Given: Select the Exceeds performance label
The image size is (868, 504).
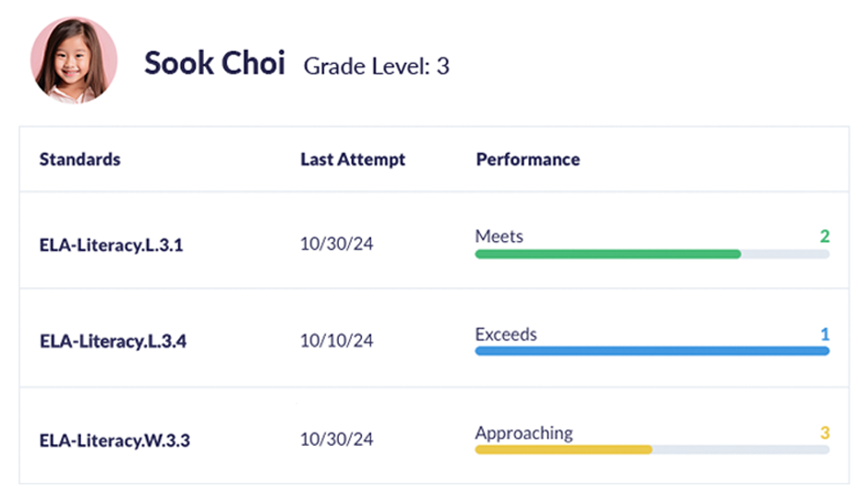Looking at the screenshot, I should [506, 334].
